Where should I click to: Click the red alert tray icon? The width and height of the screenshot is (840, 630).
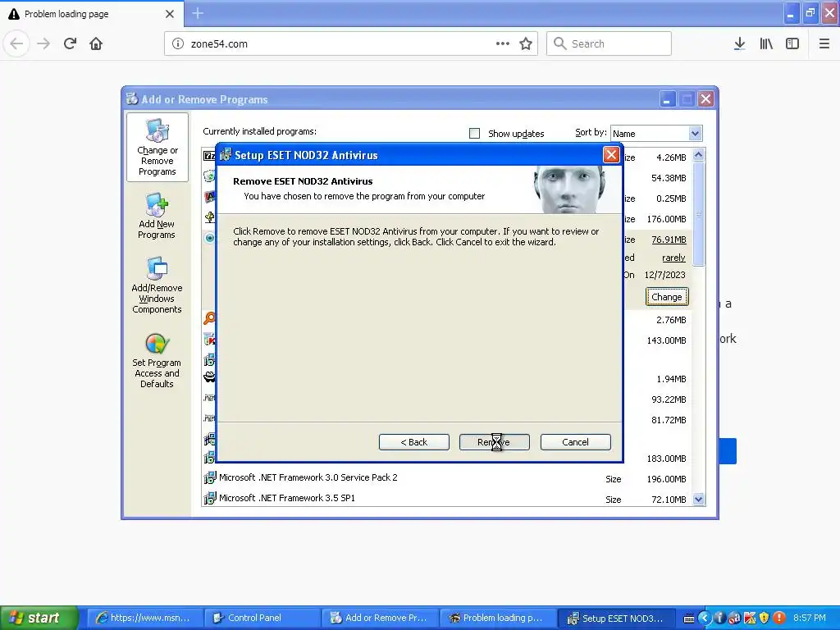click(779, 619)
